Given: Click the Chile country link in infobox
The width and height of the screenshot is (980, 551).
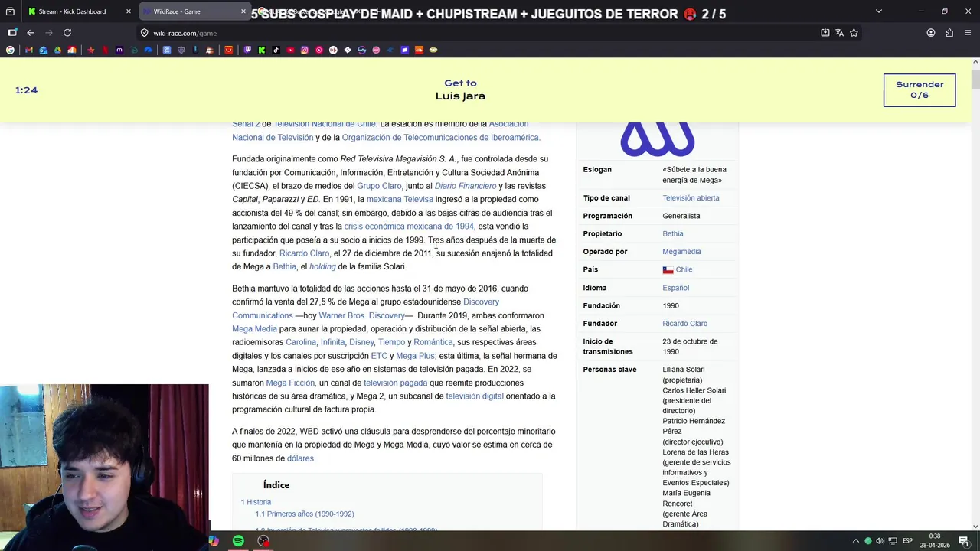Looking at the screenshot, I should (684, 269).
